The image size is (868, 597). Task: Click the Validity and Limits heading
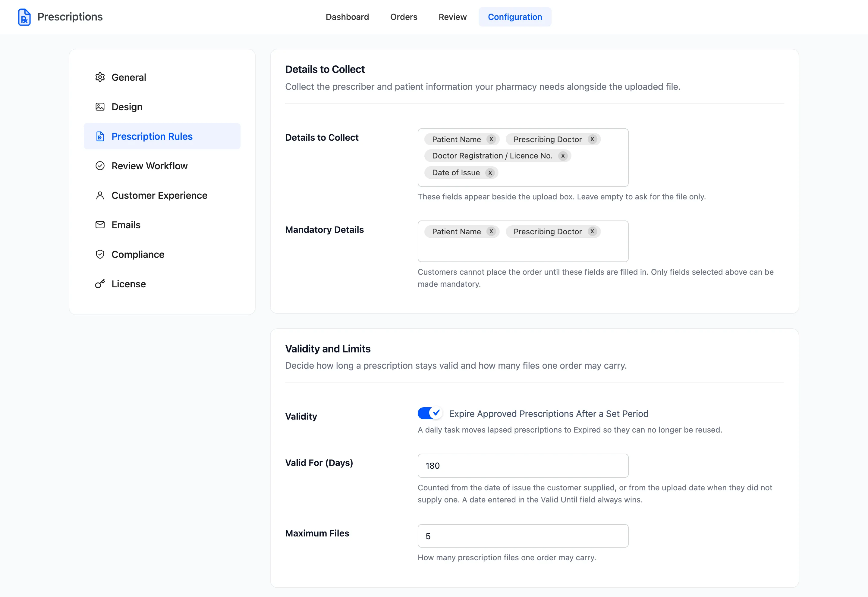click(x=328, y=349)
